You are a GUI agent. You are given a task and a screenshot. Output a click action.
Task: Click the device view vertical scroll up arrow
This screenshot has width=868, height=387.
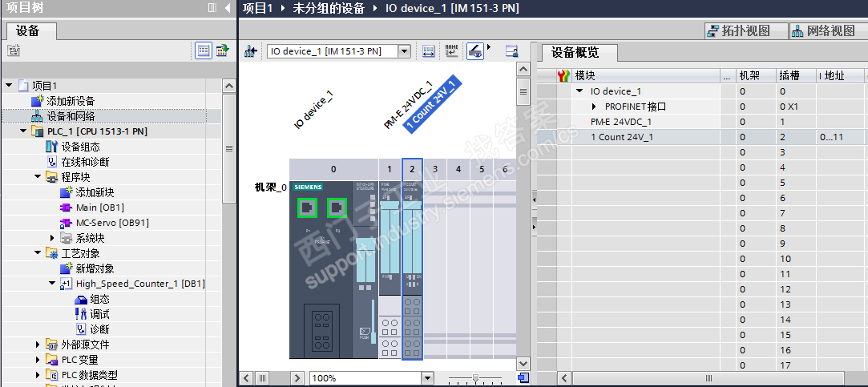point(523,69)
